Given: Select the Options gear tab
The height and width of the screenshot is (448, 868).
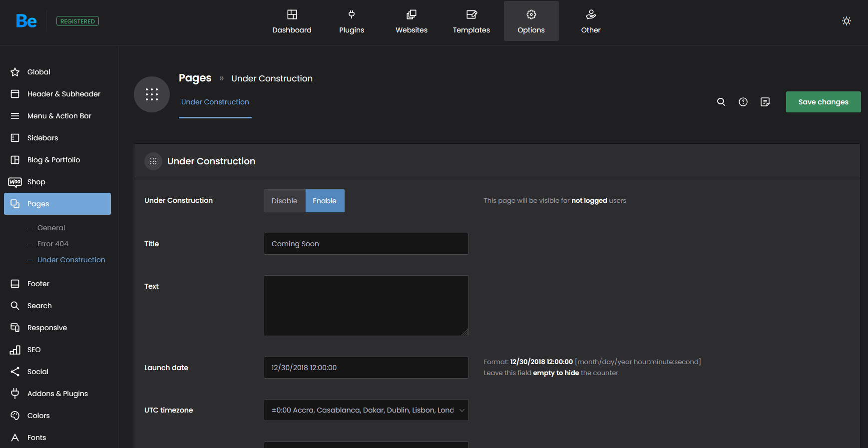Looking at the screenshot, I should [531, 21].
